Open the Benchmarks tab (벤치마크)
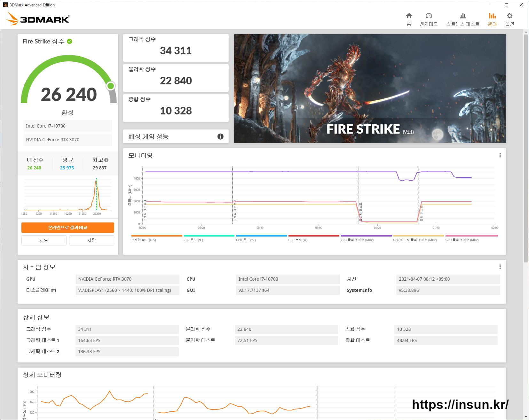Viewport: 529px width, 420px height. point(429,19)
